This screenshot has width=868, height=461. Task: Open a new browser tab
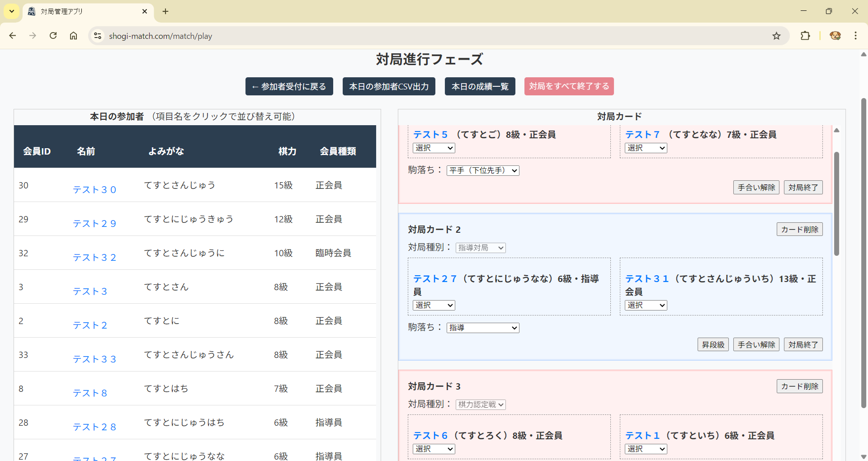pos(165,11)
